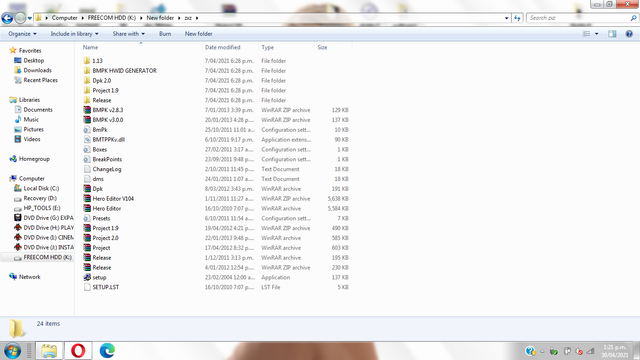640x360 pixels.
Task: Select the Hero Editor V104 archive icon
Action: click(87, 198)
